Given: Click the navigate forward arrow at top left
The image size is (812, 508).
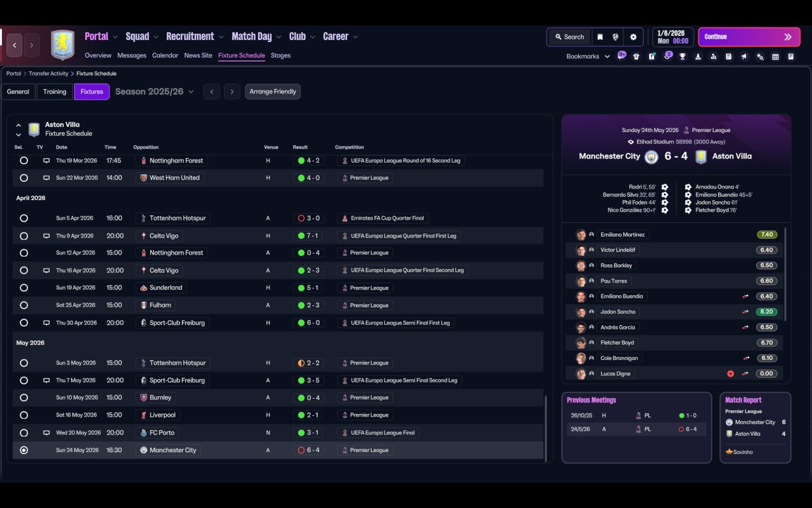Looking at the screenshot, I should 31,45.
